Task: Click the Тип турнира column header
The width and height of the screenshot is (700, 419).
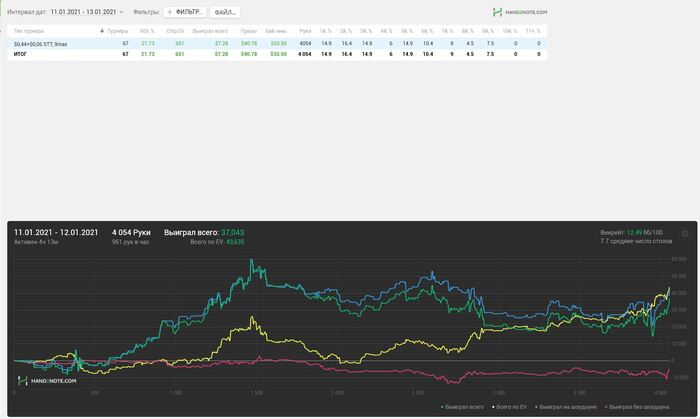Action: [x=29, y=31]
